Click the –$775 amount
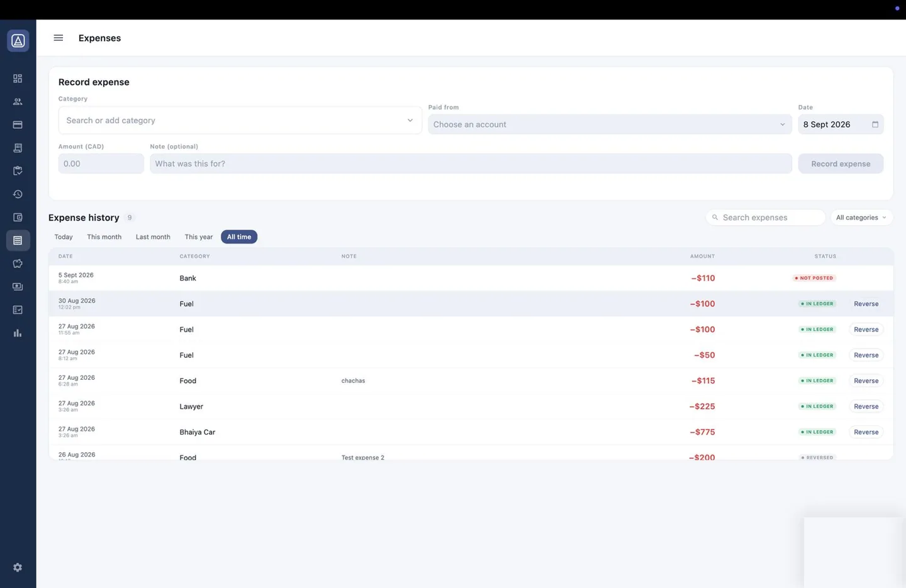This screenshot has width=906, height=588. pyautogui.click(x=702, y=432)
